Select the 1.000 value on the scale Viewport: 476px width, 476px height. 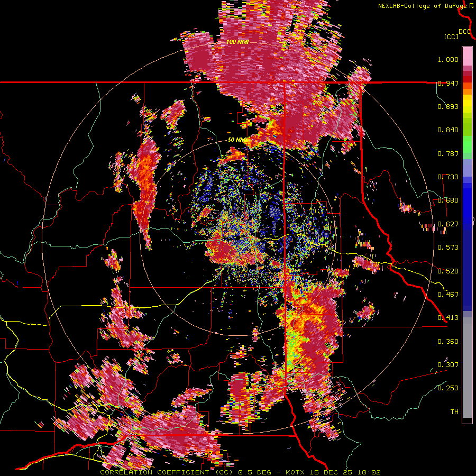448,59
